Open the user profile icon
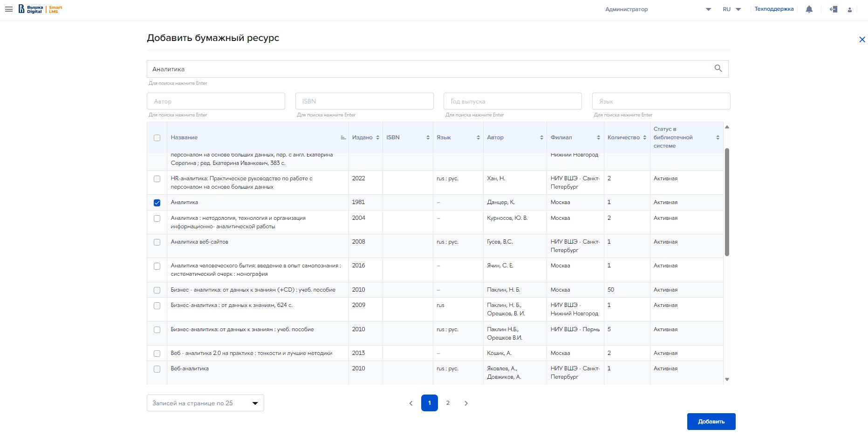The image size is (868, 436). [849, 10]
